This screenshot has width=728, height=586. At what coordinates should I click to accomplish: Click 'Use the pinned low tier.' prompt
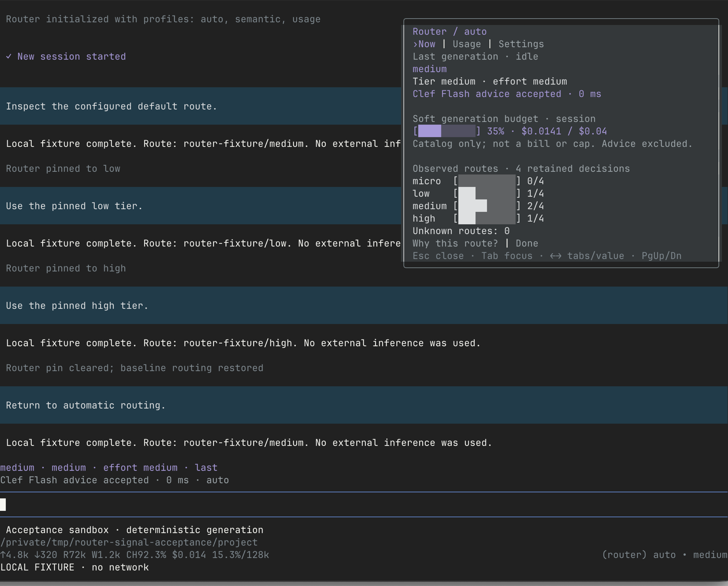(x=74, y=206)
